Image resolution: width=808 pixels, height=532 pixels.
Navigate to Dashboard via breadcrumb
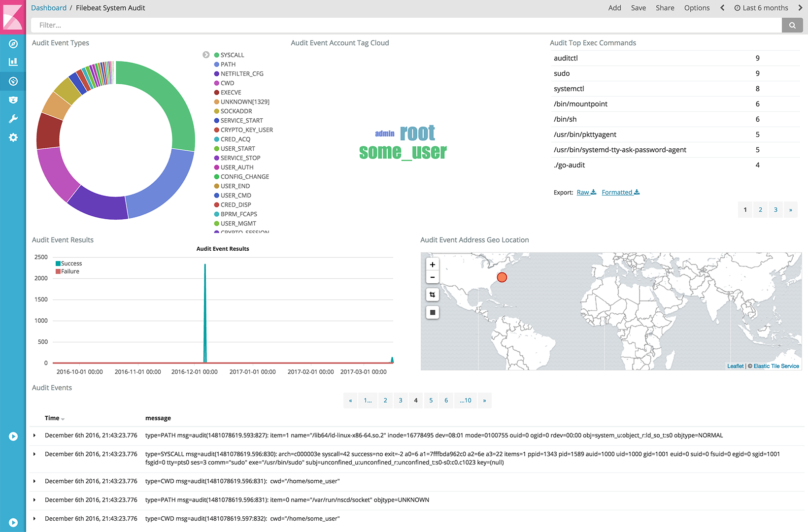click(x=49, y=8)
